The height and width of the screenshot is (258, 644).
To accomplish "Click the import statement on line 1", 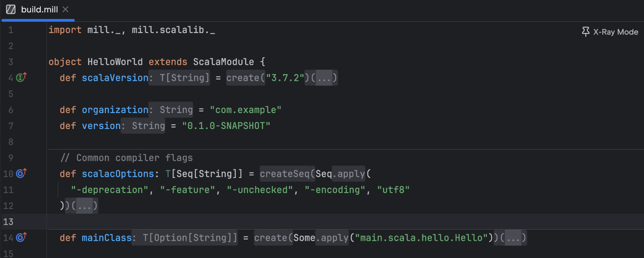I will [129, 30].
